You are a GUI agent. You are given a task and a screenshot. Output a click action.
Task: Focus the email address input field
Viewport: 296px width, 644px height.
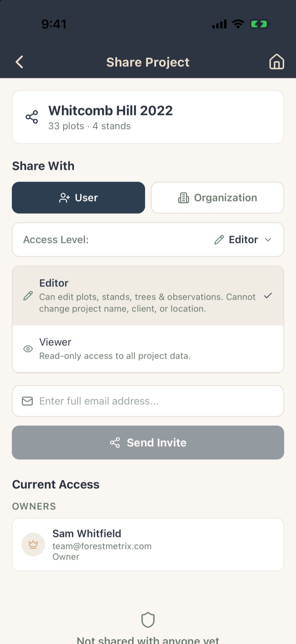click(148, 401)
